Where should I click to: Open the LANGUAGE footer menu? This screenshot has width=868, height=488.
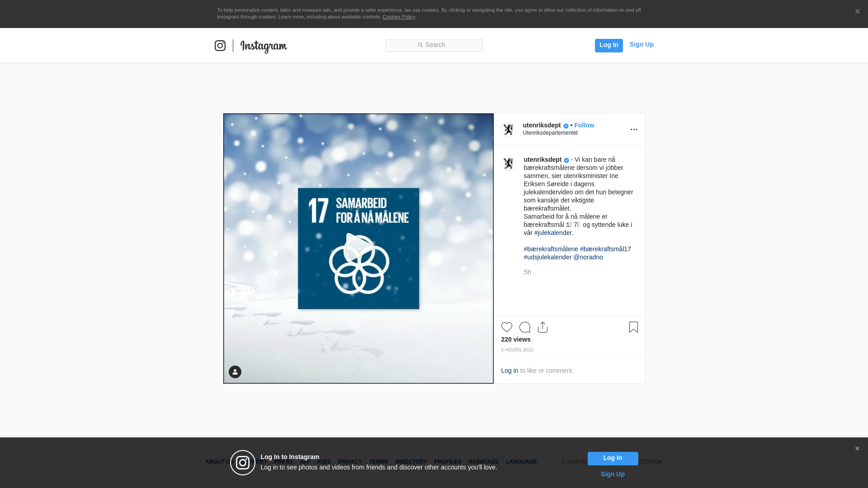click(521, 462)
